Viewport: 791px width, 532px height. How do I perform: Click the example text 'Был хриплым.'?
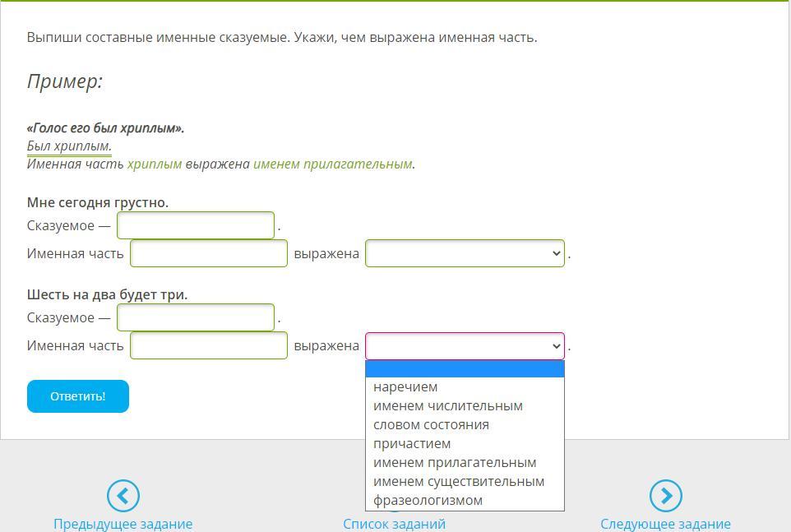(69, 146)
